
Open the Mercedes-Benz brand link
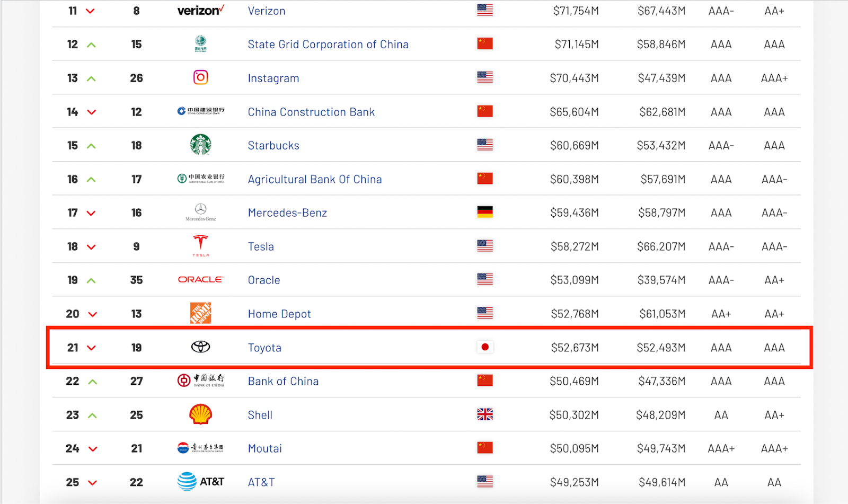[x=287, y=213]
